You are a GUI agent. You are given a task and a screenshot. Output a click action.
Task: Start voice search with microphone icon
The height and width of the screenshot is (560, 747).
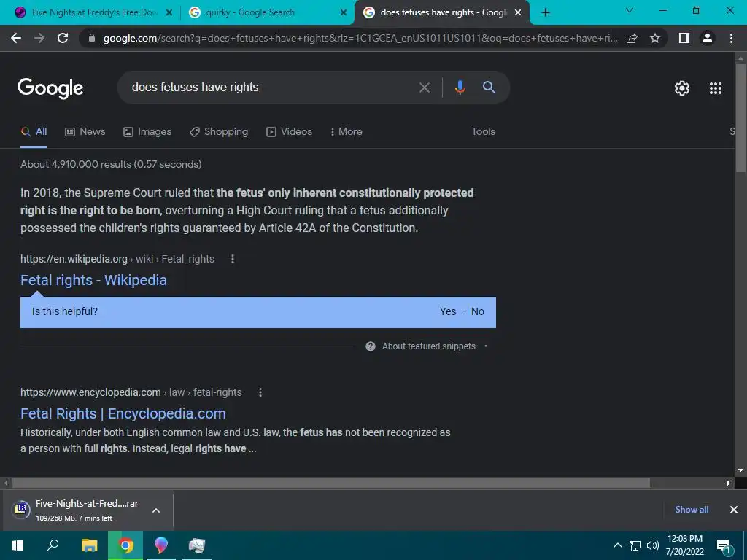[x=460, y=87]
